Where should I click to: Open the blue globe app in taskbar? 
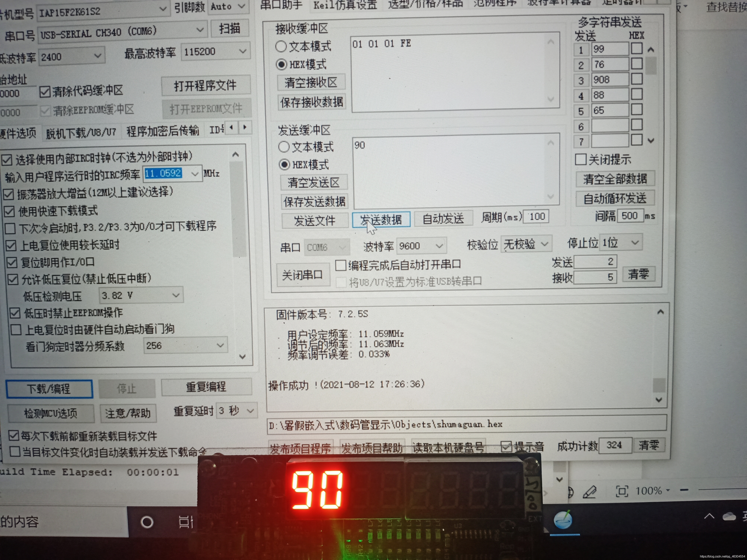[x=563, y=520]
